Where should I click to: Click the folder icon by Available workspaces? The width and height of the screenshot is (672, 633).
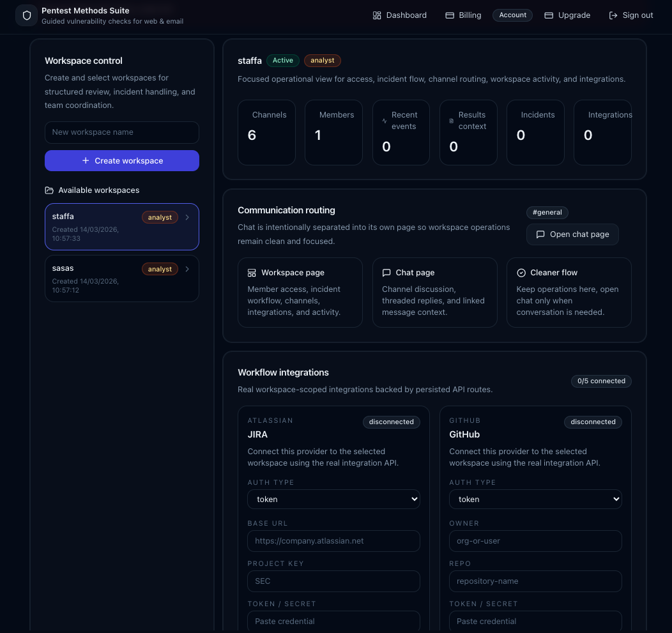tap(49, 190)
